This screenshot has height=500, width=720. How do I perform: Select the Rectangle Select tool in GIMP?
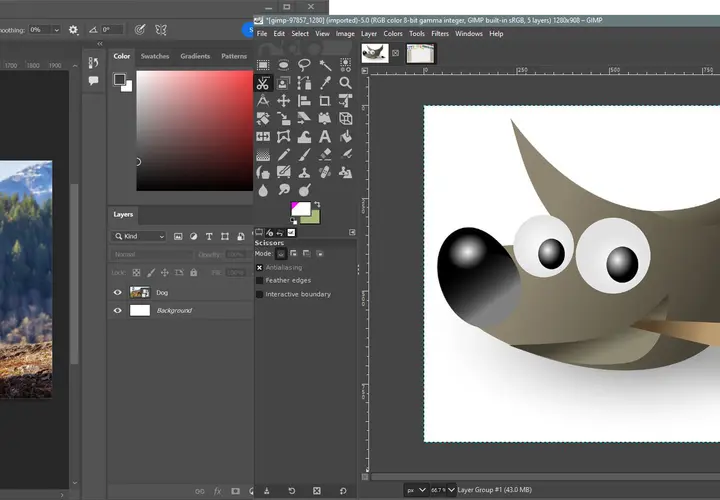click(263, 65)
